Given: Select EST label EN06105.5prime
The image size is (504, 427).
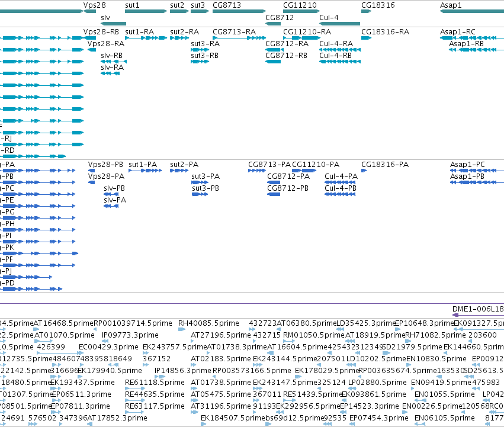Looking at the screenshot, I should [x=445, y=418].
